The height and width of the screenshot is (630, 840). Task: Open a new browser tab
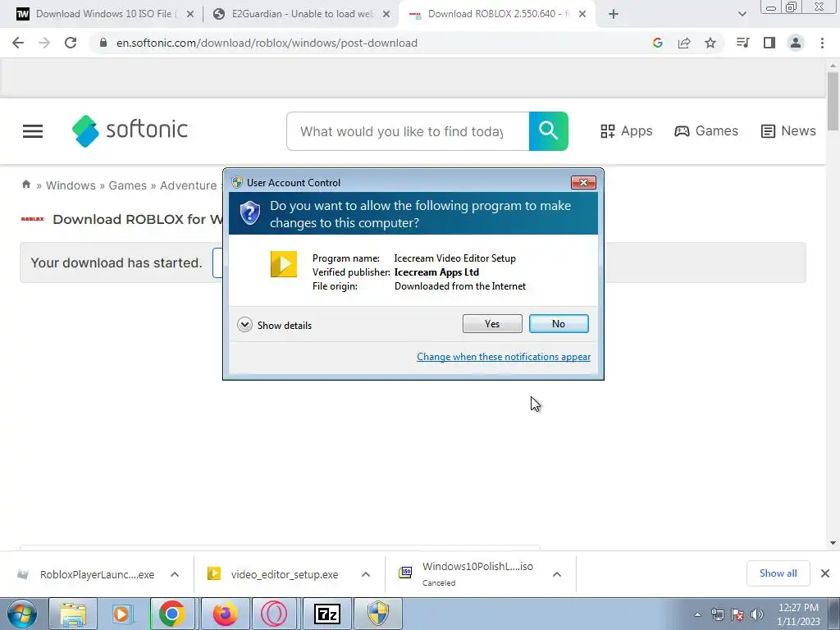click(x=614, y=15)
